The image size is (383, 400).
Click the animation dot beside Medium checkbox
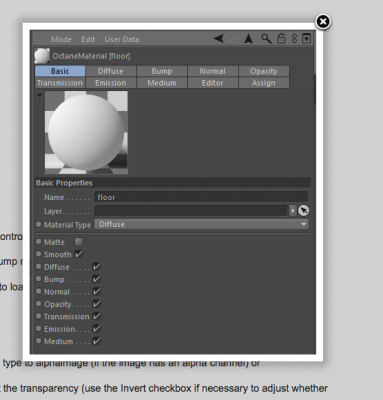click(x=39, y=341)
